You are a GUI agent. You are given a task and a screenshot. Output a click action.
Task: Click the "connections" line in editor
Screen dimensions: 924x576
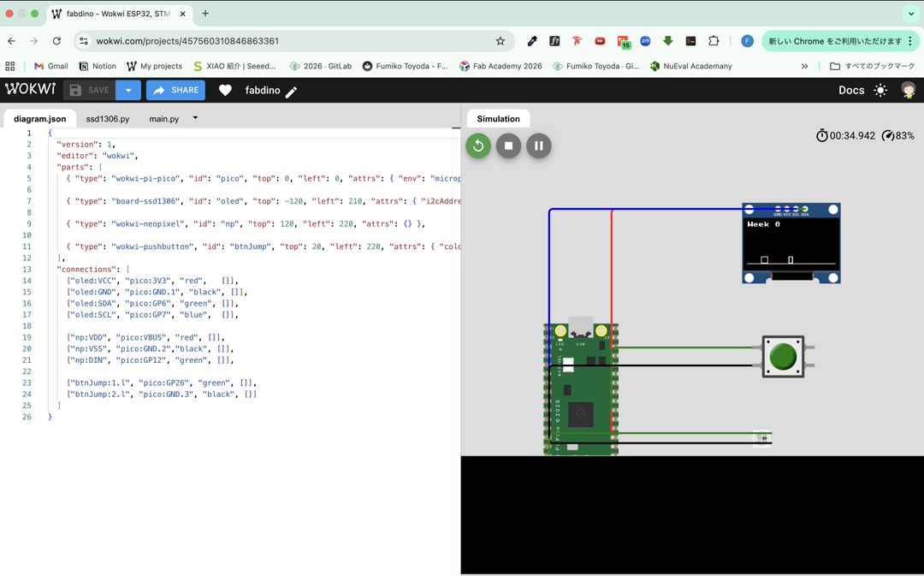coord(94,270)
